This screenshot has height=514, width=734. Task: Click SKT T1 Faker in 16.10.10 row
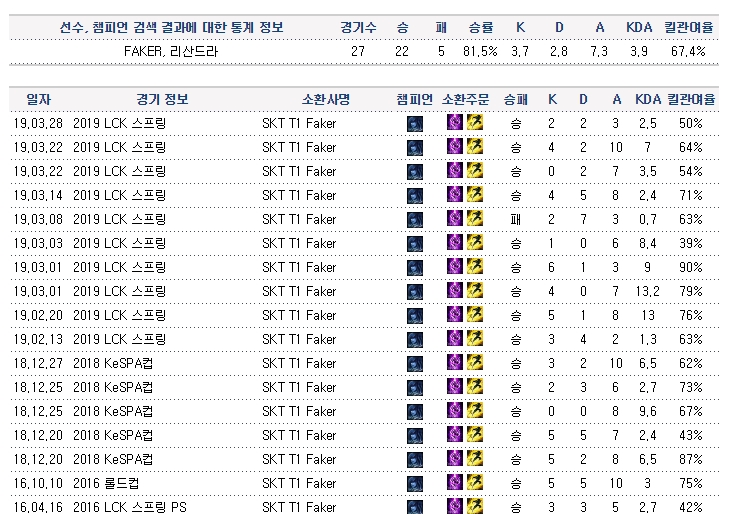pyautogui.click(x=299, y=484)
